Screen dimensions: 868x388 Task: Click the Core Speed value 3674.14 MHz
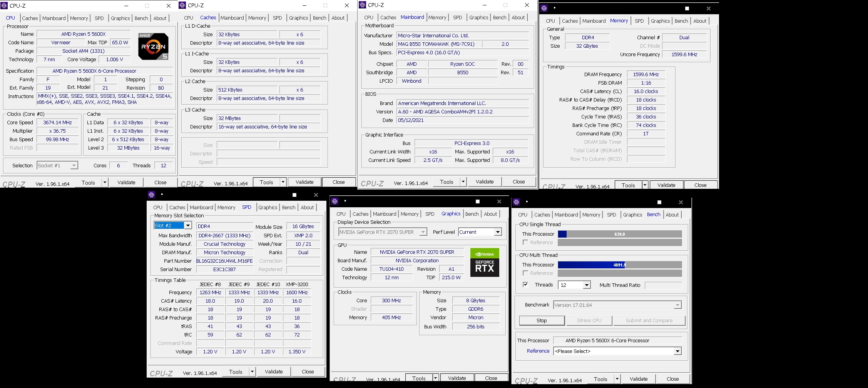point(58,123)
